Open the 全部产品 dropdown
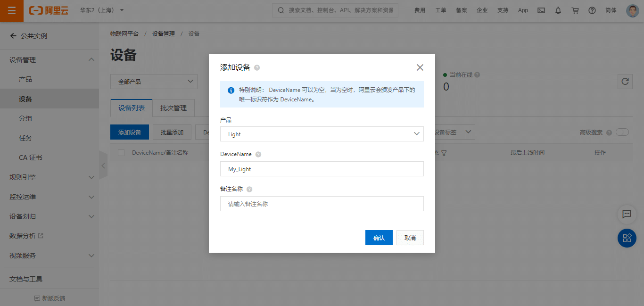 click(x=154, y=81)
